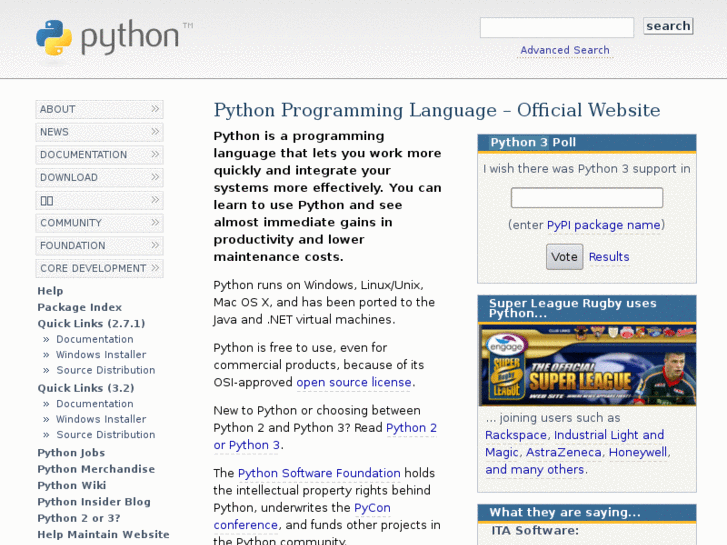Open Quick Links (3.2) heading
Screen dimensions: 727x545
coord(86,388)
